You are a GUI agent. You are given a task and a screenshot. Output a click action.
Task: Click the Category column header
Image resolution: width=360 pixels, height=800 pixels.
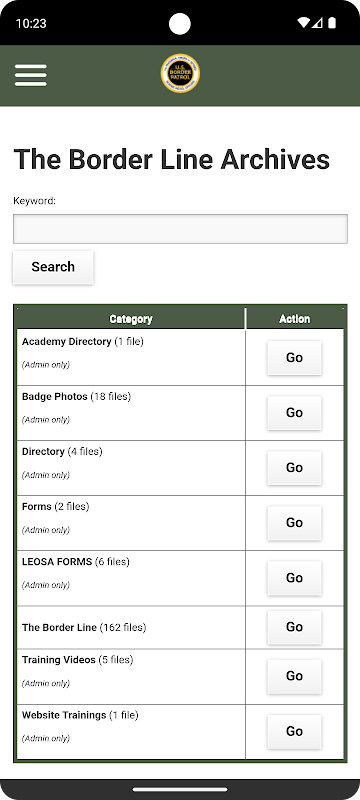[131, 319]
